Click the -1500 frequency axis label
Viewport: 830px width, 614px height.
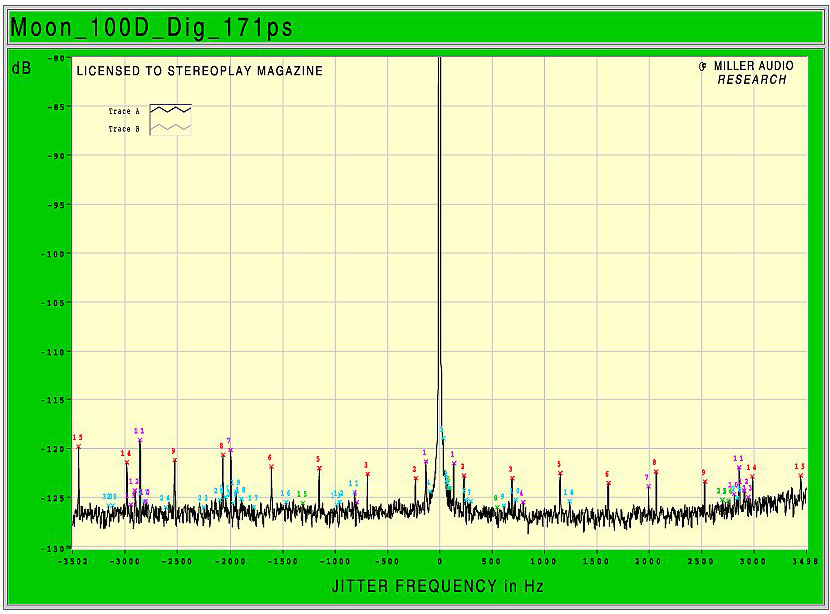pos(283,561)
